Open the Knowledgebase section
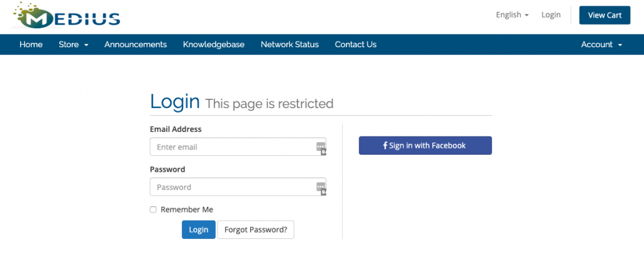Viewport: 644px width, 266px height. click(214, 44)
